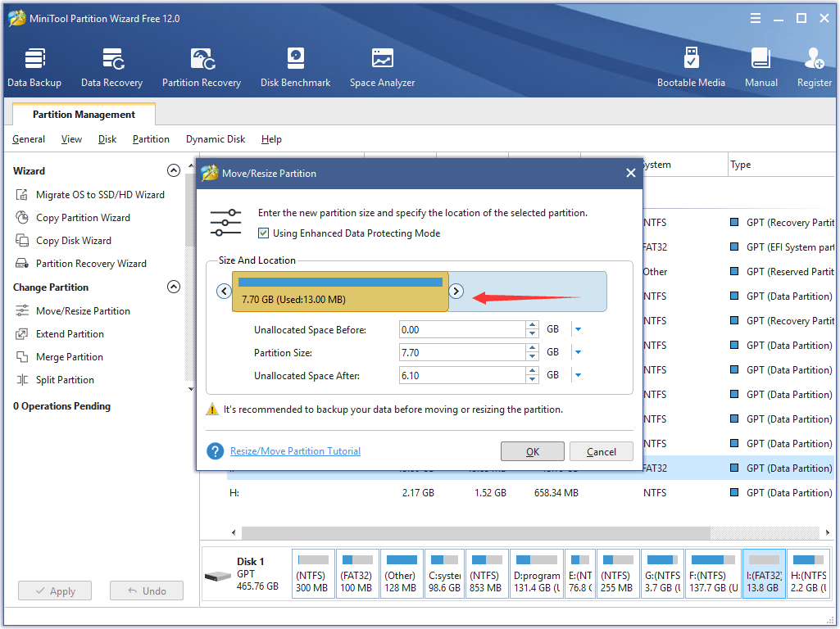Click right arrow handle of partition bar
The width and height of the screenshot is (840, 629).
[456, 292]
